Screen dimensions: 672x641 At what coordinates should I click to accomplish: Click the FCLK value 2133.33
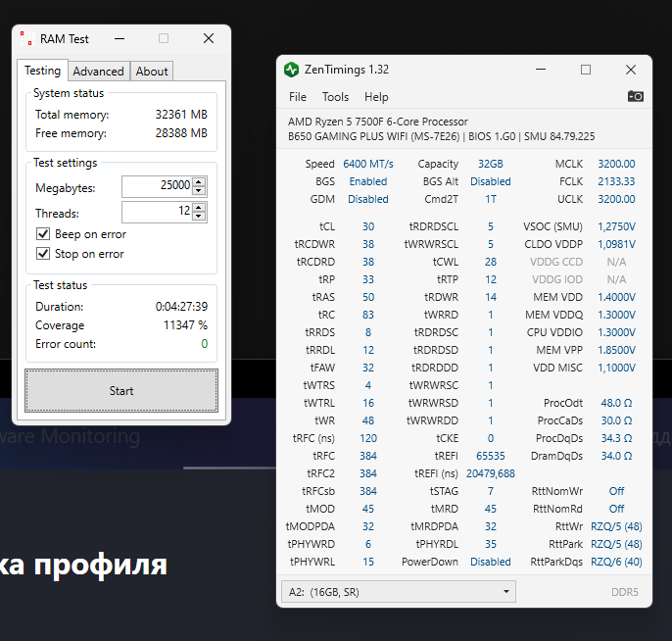click(616, 181)
